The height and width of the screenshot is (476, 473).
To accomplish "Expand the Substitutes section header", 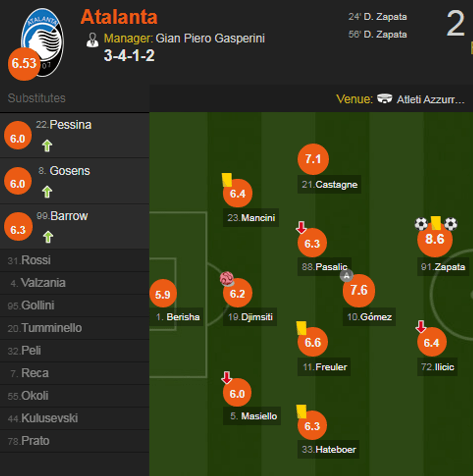I will (x=36, y=98).
